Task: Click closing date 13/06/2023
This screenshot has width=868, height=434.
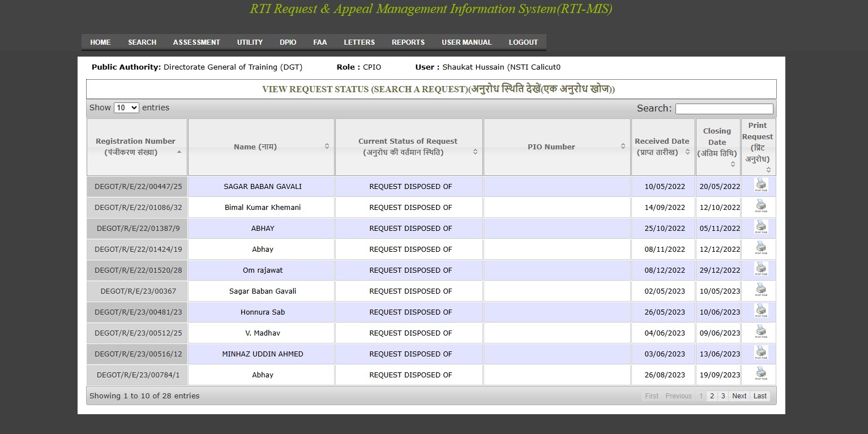Action: coord(720,354)
